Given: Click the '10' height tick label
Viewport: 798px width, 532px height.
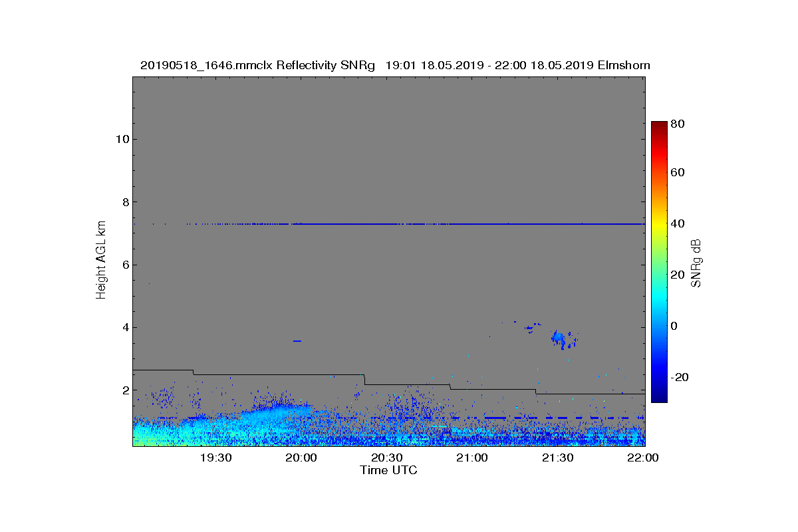Looking at the screenshot, I should [x=121, y=139].
